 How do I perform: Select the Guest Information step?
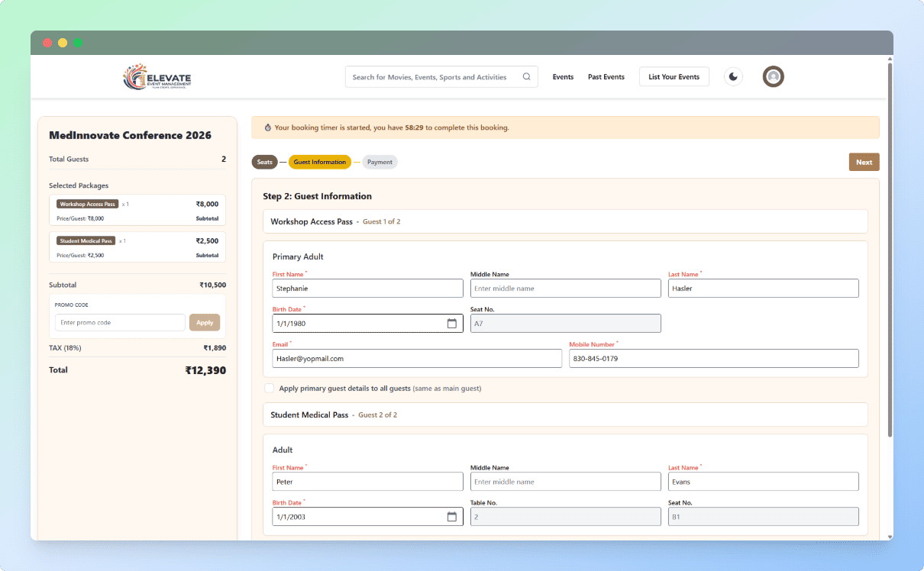[x=319, y=162]
